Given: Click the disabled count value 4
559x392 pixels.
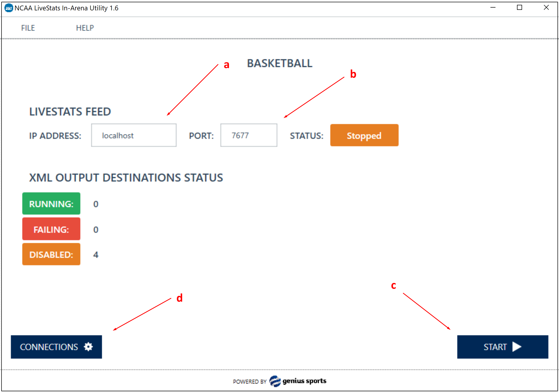Looking at the screenshot, I should click(x=96, y=255).
